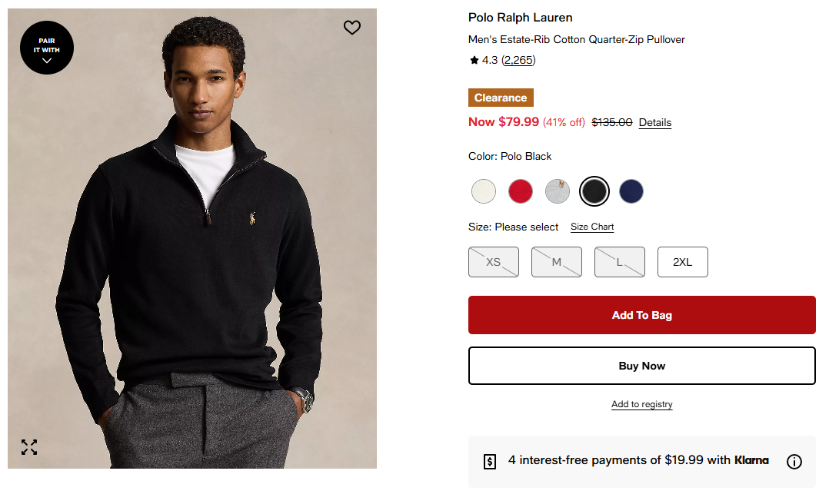Choose the grey heather color swatch
The width and height of the screenshot is (829, 504).
(x=558, y=191)
